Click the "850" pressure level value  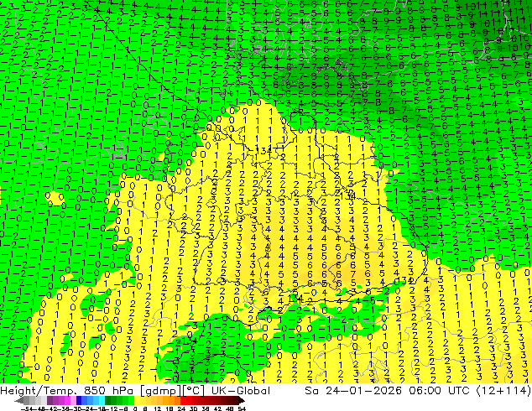(95, 391)
